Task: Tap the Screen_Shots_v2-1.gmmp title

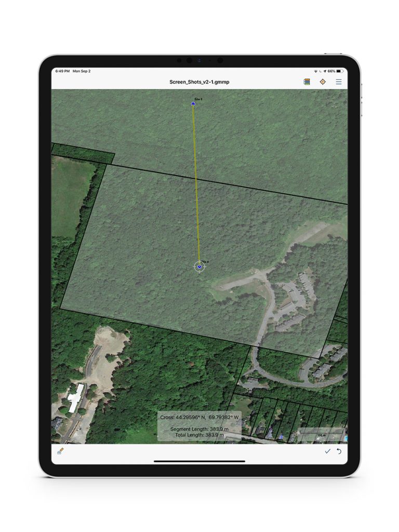Action: point(199,82)
